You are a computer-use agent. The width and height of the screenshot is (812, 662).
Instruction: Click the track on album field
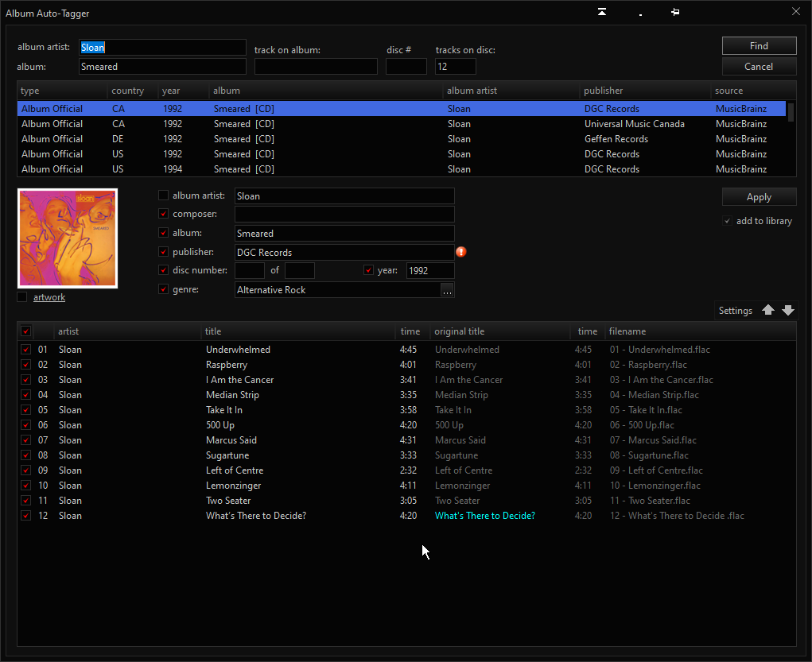[x=316, y=66]
